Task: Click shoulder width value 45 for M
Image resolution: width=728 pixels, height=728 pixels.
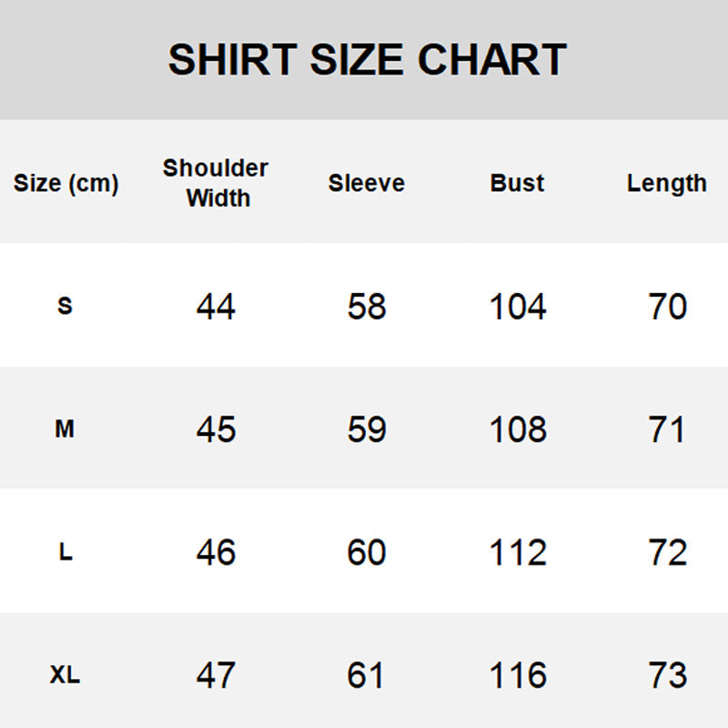Action: click(216, 430)
